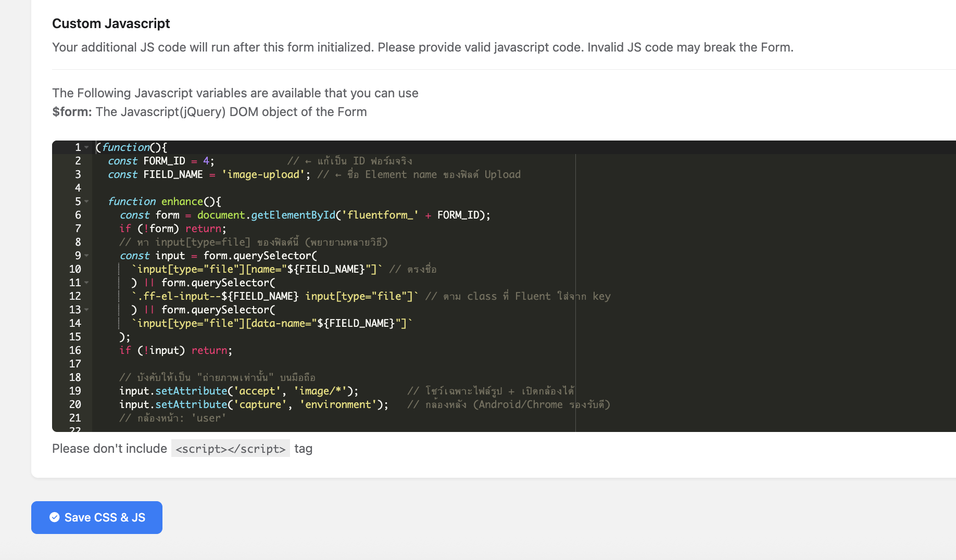This screenshot has width=956, height=560.
Task: Place cursor on 'if (!input) return;' line
Action: (x=175, y=351)
